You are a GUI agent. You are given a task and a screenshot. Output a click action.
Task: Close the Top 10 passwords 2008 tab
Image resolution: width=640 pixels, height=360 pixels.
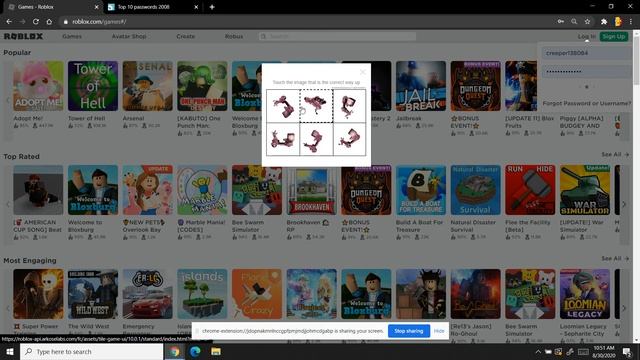(196, 7)
